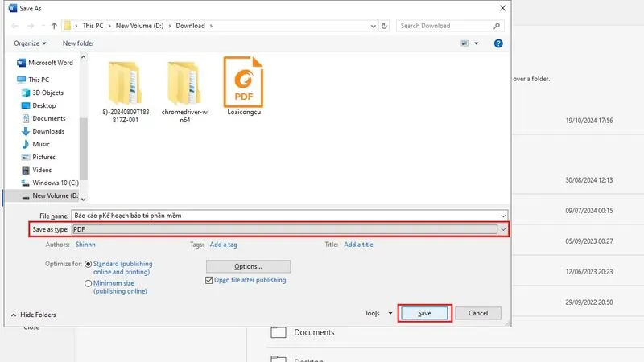The width and height of the screenshot is (644, 362).
Task: Select Microsoft Word in navigation pane
Action: [x=45, y=63]
